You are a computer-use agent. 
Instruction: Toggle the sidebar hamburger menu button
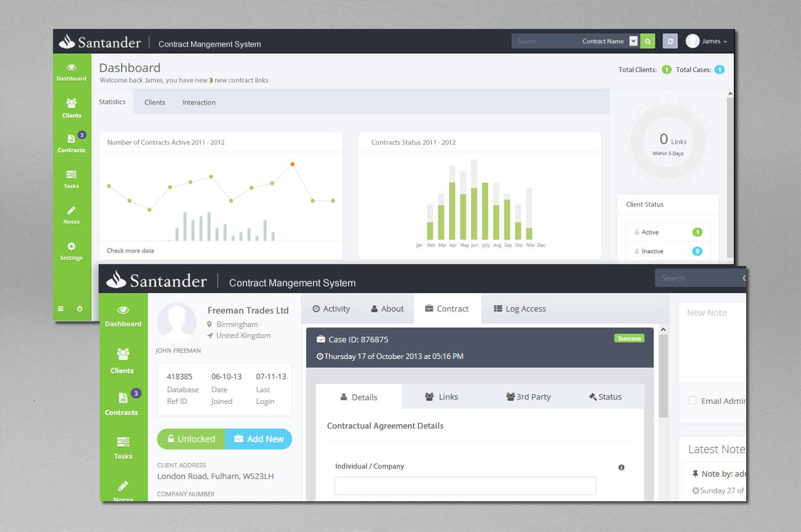point(60,308)
